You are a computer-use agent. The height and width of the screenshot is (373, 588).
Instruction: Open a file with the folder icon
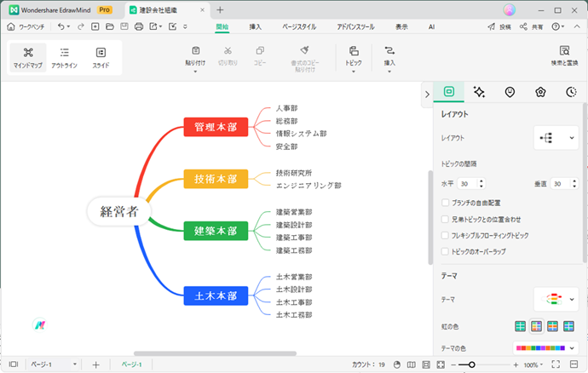click(x=109, y=26)
